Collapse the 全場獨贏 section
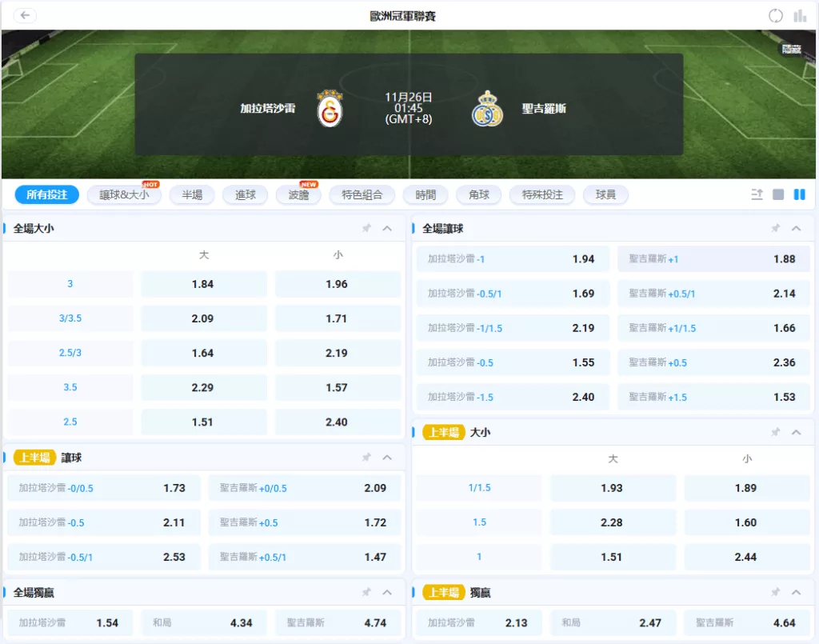Viewport: 819px width, 644px height. pos(387,592)
